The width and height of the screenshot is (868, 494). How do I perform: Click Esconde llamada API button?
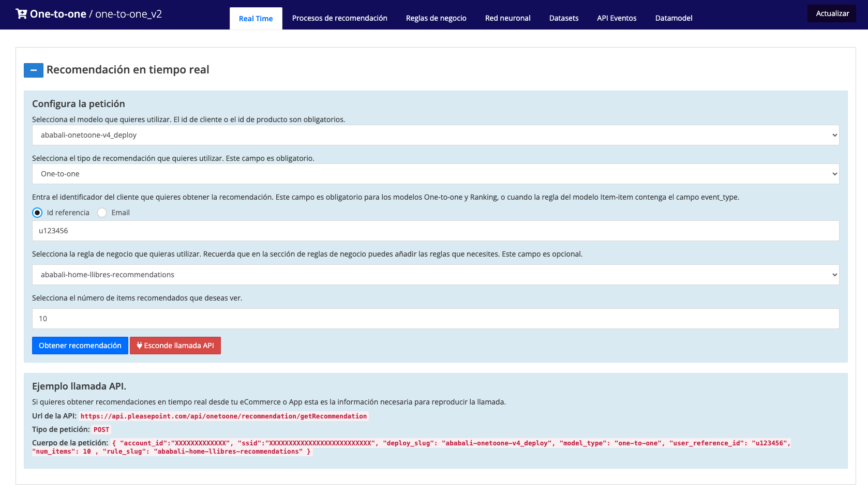pos(175,346)
